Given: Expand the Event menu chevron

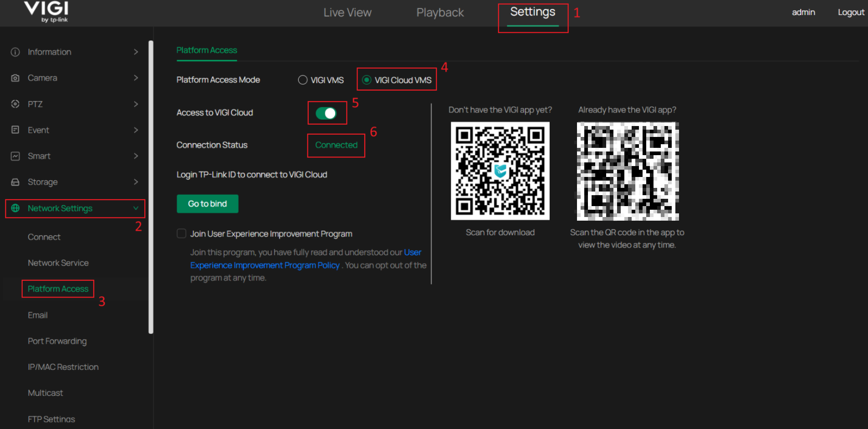Looking at the screenshot, I should 136,130.
